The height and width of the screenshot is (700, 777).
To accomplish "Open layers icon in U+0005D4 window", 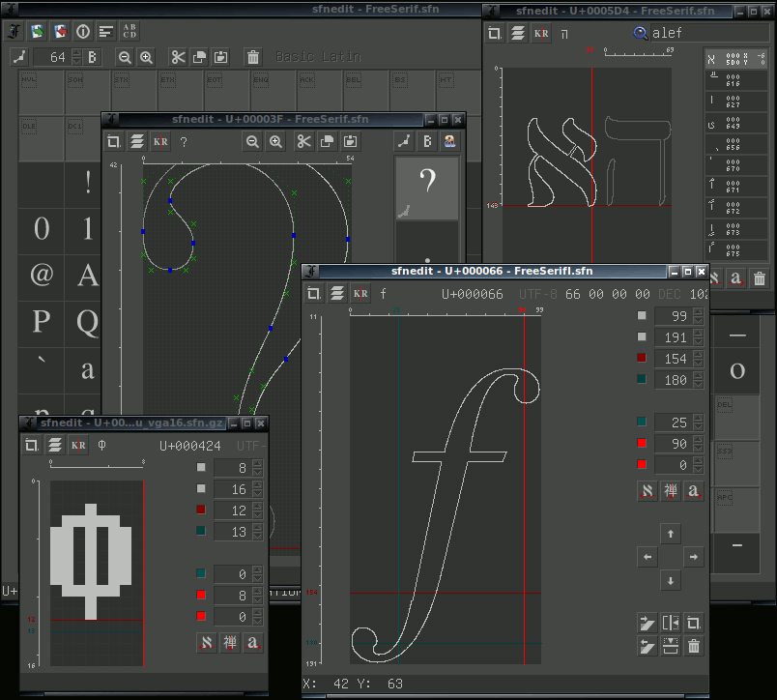I will pos(518,33).
